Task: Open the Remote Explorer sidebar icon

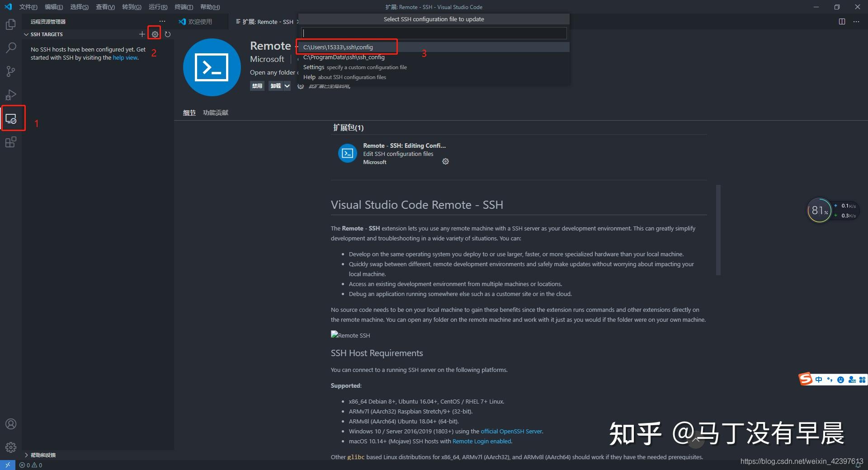Action: [11, 118]
